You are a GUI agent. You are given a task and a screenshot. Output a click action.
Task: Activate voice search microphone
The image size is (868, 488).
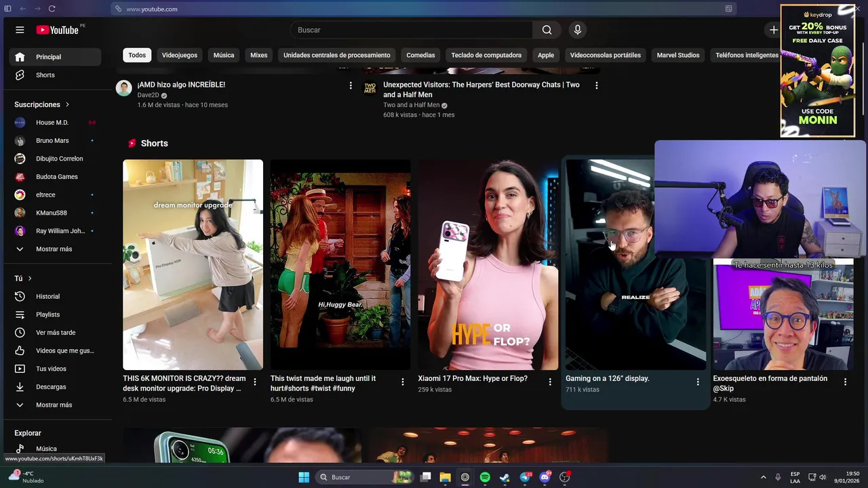(578, 30)
